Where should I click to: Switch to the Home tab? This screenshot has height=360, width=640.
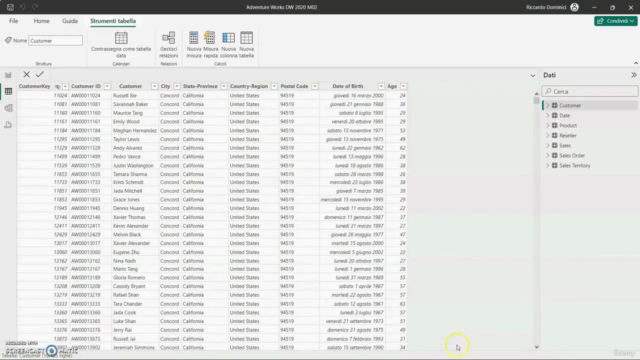(41, 21)
